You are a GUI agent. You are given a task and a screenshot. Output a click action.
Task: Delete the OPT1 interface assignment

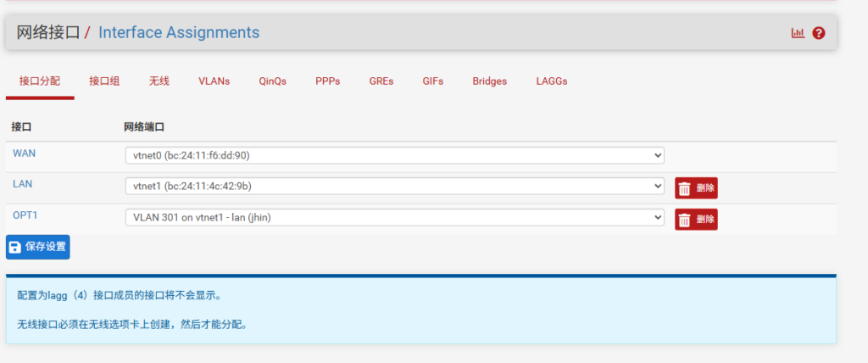point(696,220)
